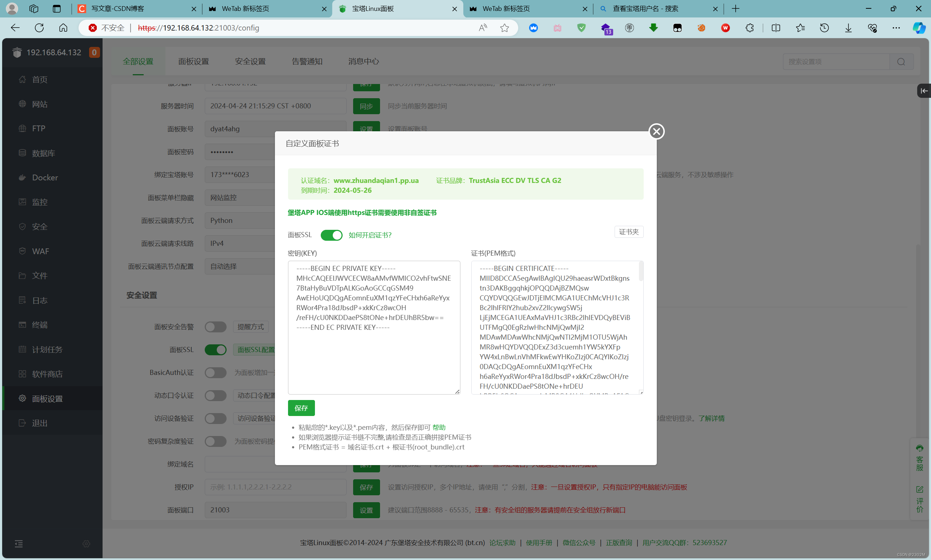The width and height of the screenshot is (931, 560).
Task: Close the custom panel certificate dialog
Action: point(656,131)
